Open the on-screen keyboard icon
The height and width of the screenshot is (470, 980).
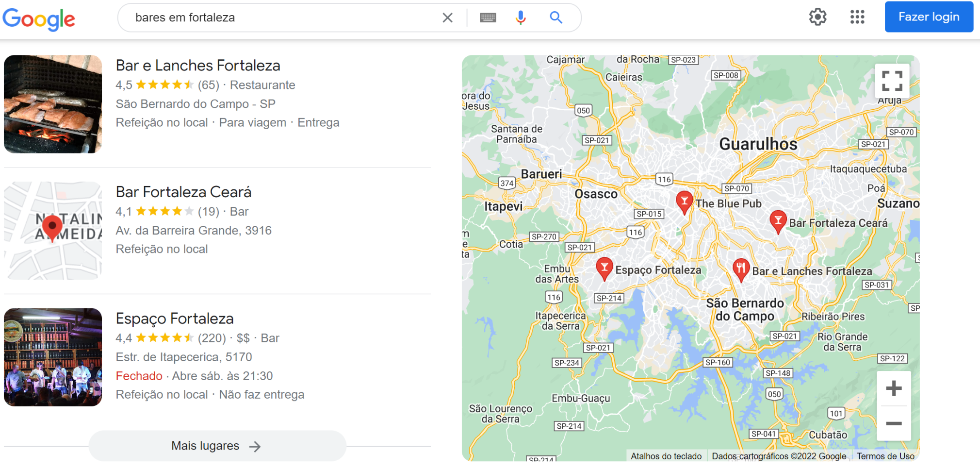(x=488, y=18)
